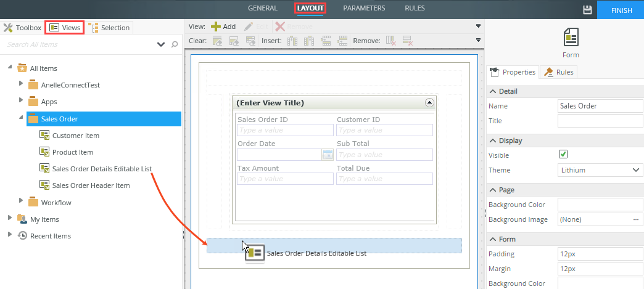Viewport: 644px width, 289px height.
Task: Expand the Recent Items node
Action: (x=10, y=234)
